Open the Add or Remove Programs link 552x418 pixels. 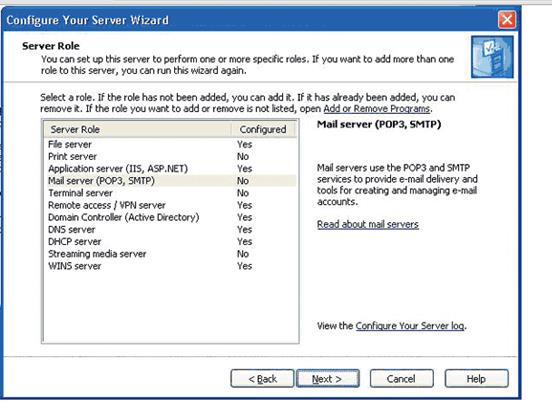tap(377, 108)
